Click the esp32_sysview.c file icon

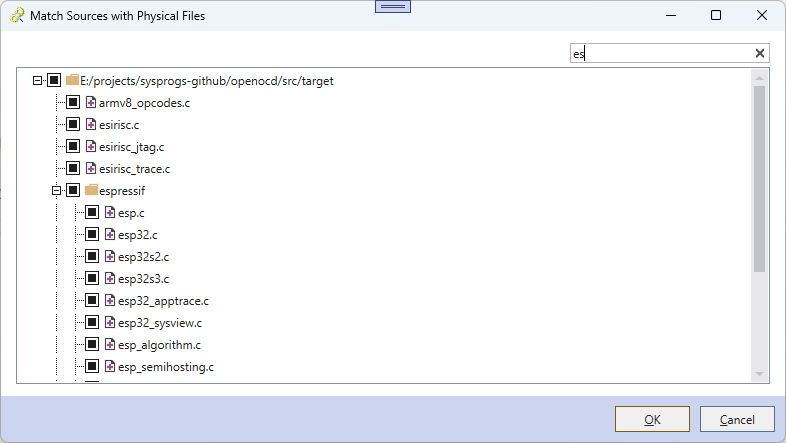[x=110, y=323]
